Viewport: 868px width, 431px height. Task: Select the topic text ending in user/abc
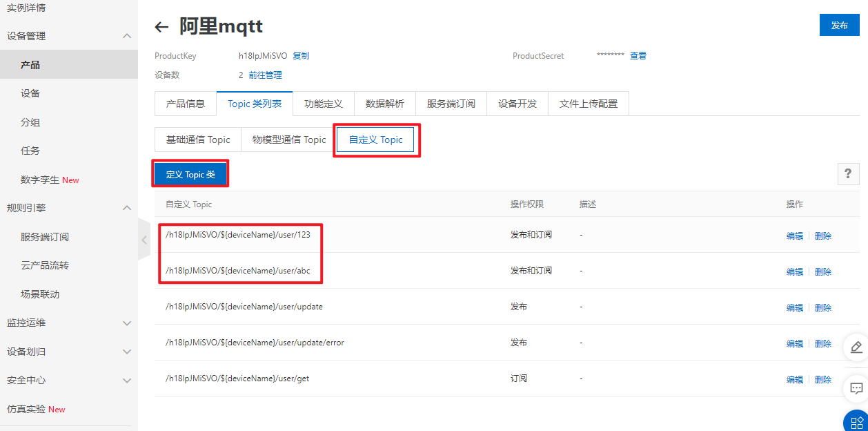238,271
